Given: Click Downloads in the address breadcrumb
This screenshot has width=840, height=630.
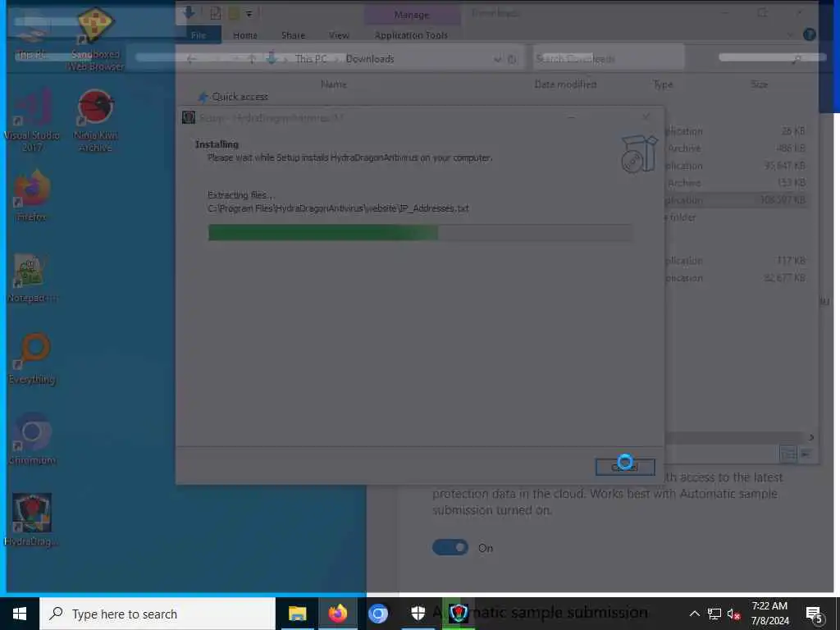Looking at the screenshot, I should (x=370, y=59).
